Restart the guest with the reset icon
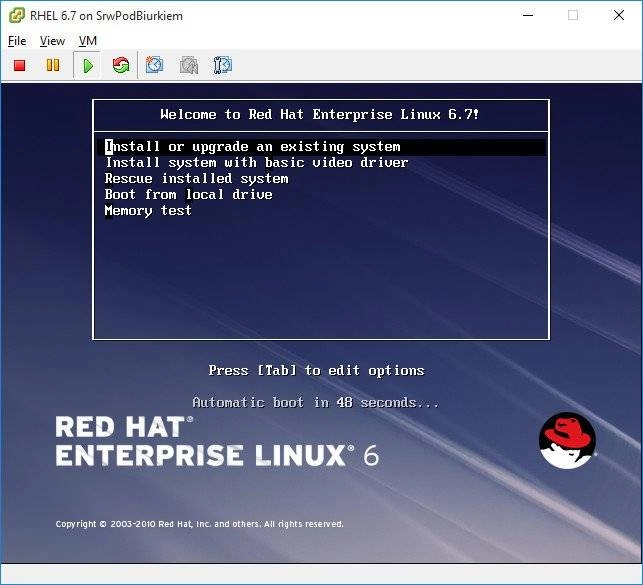 (121, 65)
